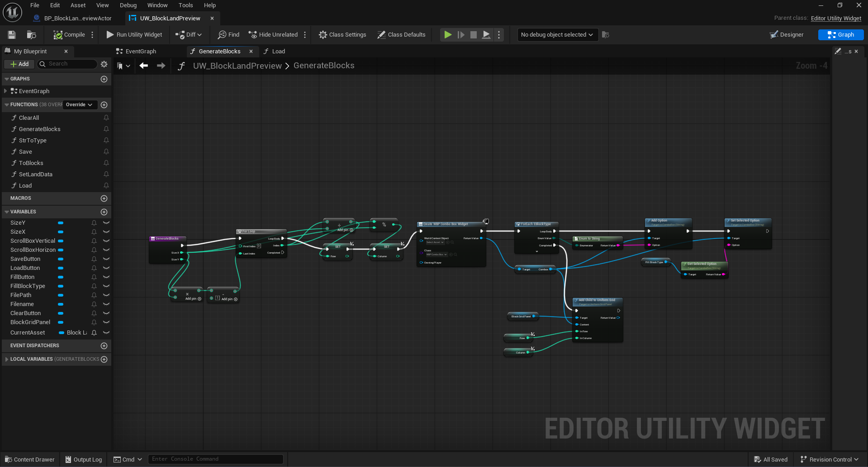
Task: Click the SizeX variable type color pill
Action: [61, 232]
